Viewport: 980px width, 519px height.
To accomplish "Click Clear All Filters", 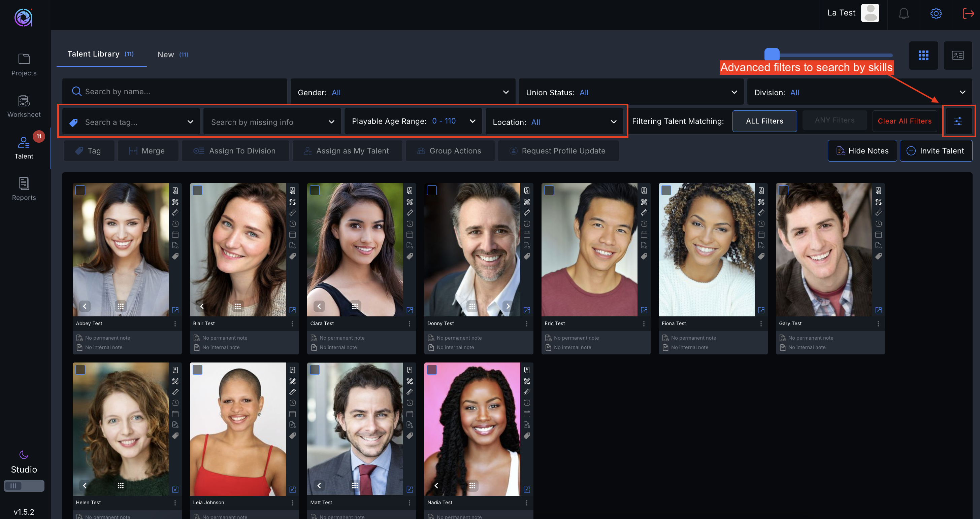I will [904, 121].
